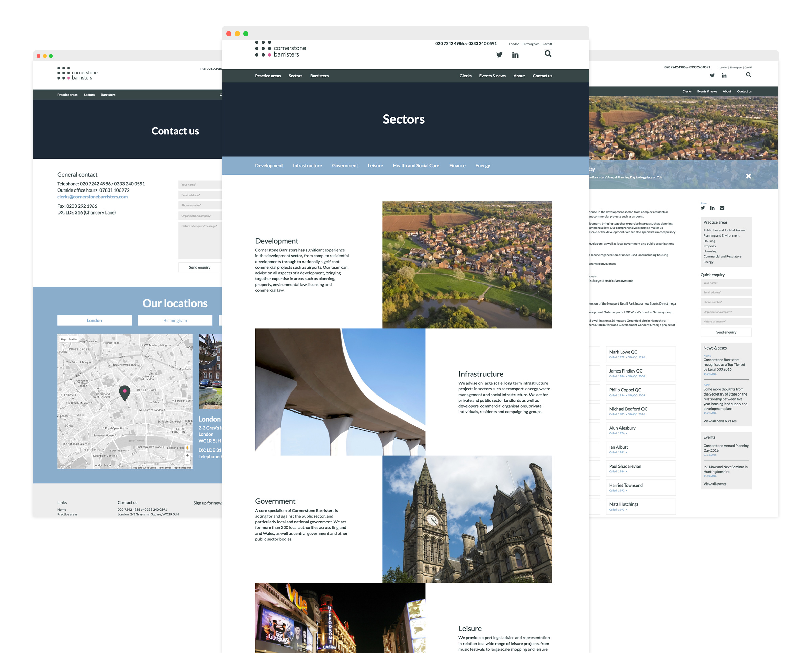This screenshot has height=653, width=812.
Task: Click the Development aerial housing photo
Action: (467, 264)
